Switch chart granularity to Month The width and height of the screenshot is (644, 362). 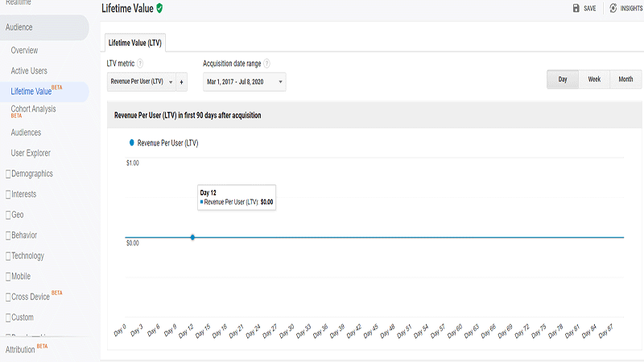tap(625, 79)
